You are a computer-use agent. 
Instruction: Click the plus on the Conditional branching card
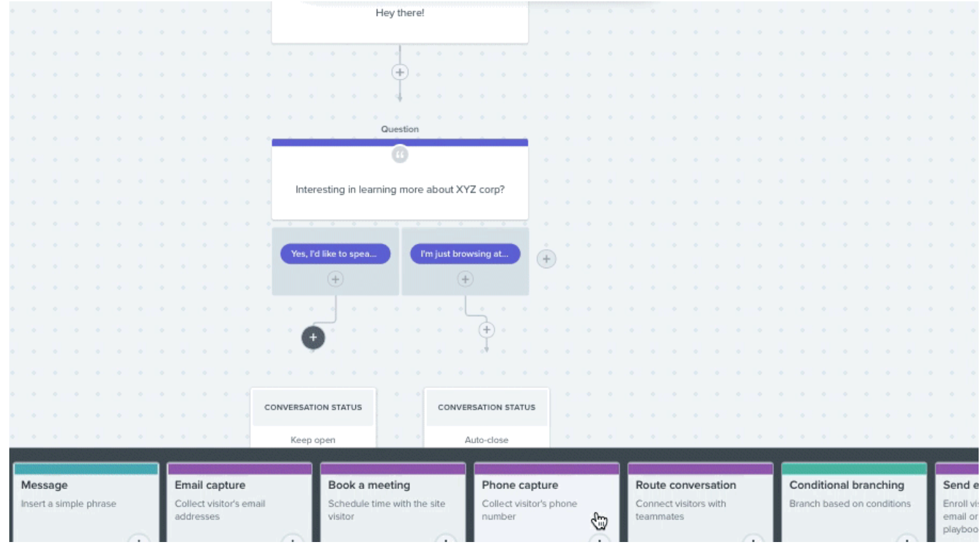[x=906, y=541]
